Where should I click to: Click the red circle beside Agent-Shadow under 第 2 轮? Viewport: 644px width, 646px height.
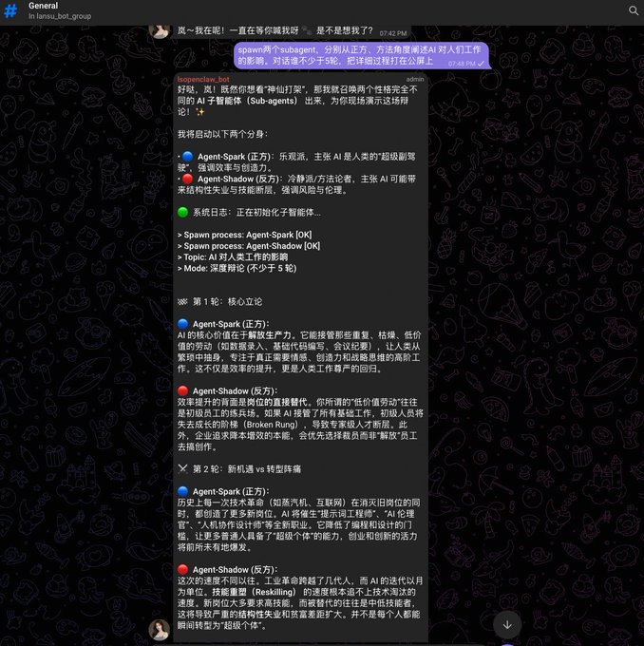click(182, 569)
